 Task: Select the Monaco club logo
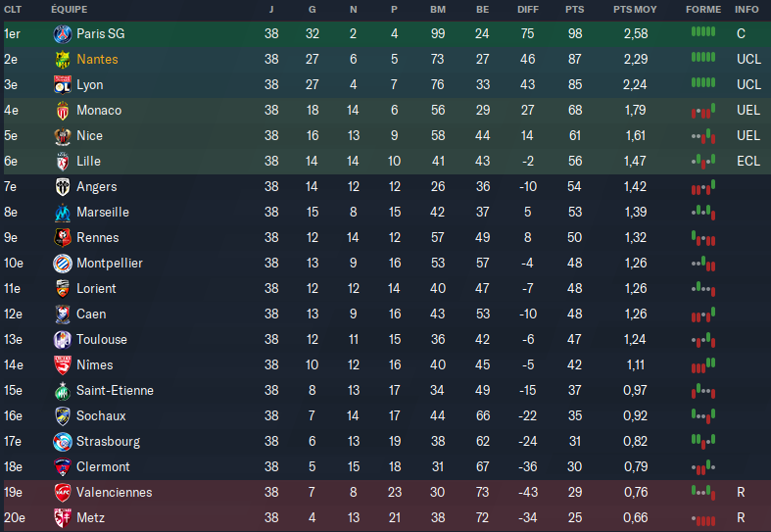[x=63, y=111]
